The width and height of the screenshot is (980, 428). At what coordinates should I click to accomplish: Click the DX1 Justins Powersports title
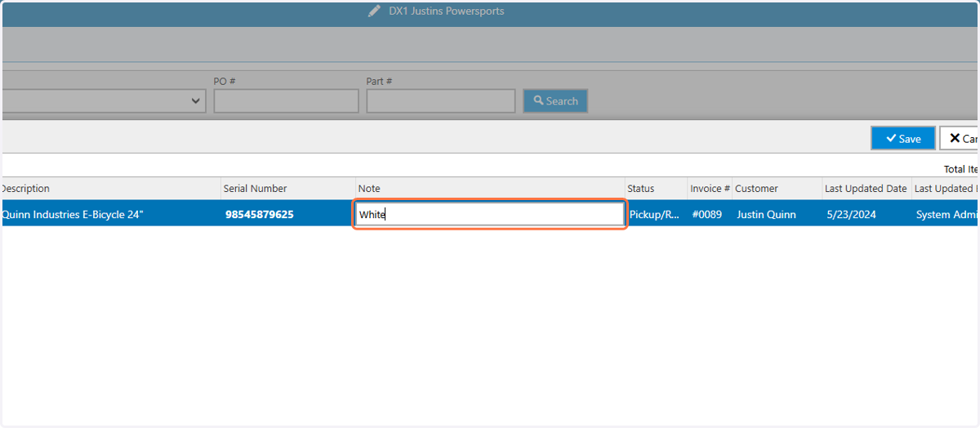click(446, 11)
